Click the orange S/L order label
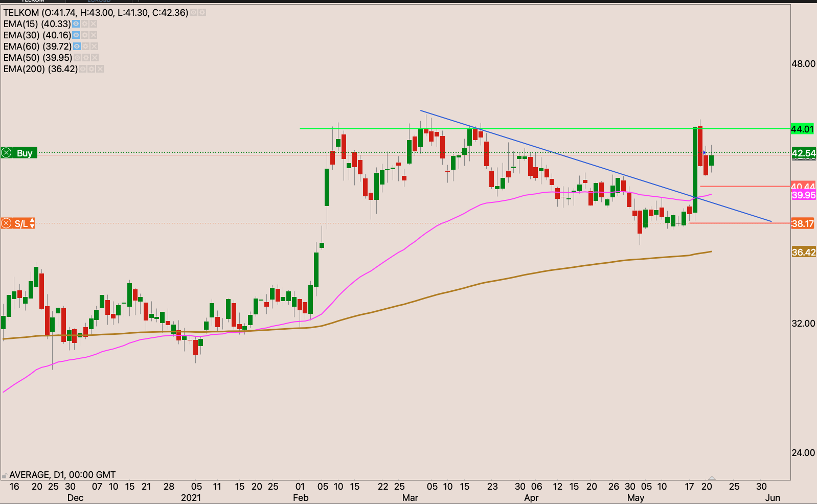 tap(20, 223)
